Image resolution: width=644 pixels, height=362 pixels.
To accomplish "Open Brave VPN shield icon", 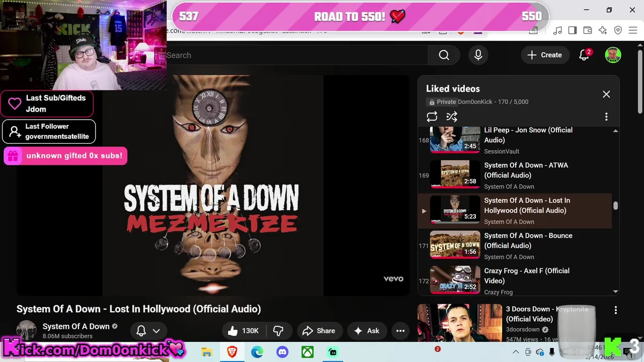I will [x=618, y=31].
